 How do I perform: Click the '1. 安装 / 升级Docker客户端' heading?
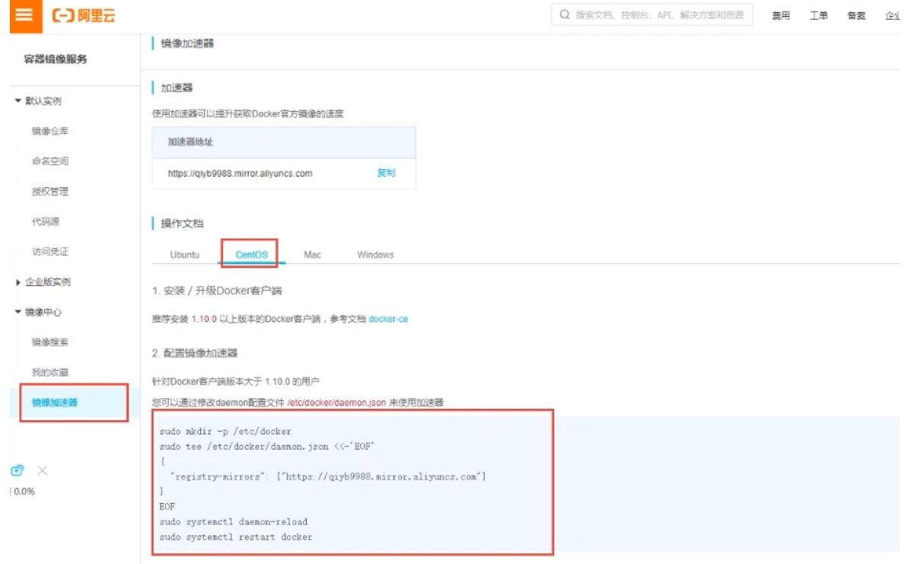click(217, 291)
